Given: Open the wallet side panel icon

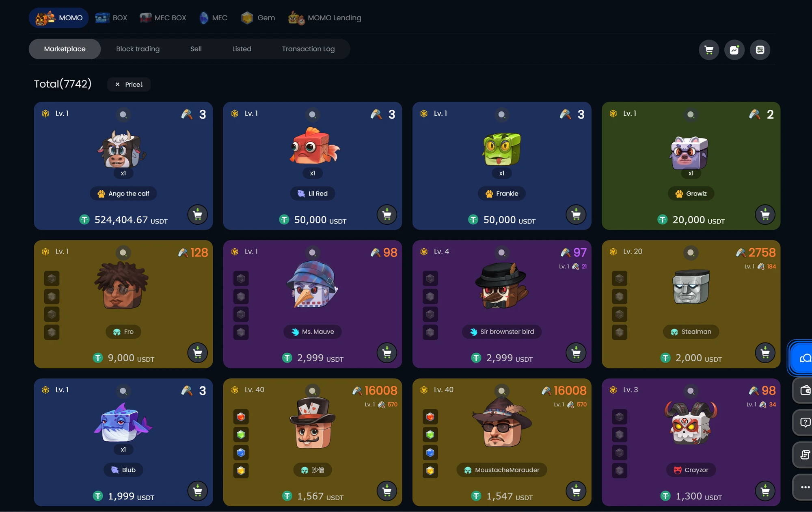Looking at the screenshot, I should pyautogui.click(x=804, y=391).
